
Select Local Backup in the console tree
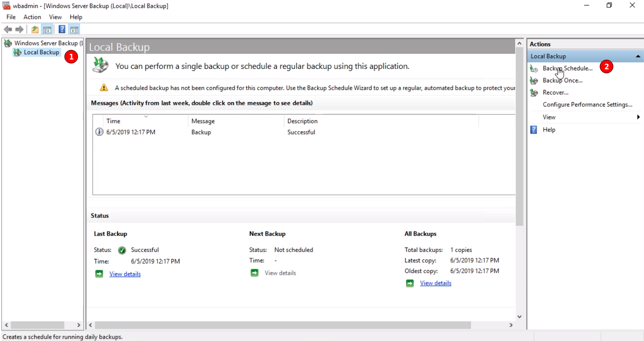tap(41, 52)
